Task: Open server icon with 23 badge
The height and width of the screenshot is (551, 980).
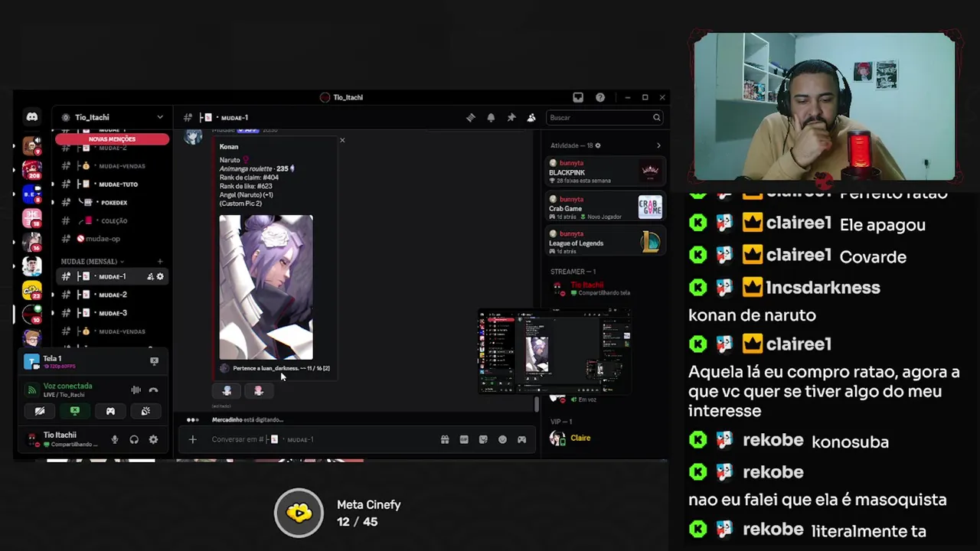Action: 32,291
